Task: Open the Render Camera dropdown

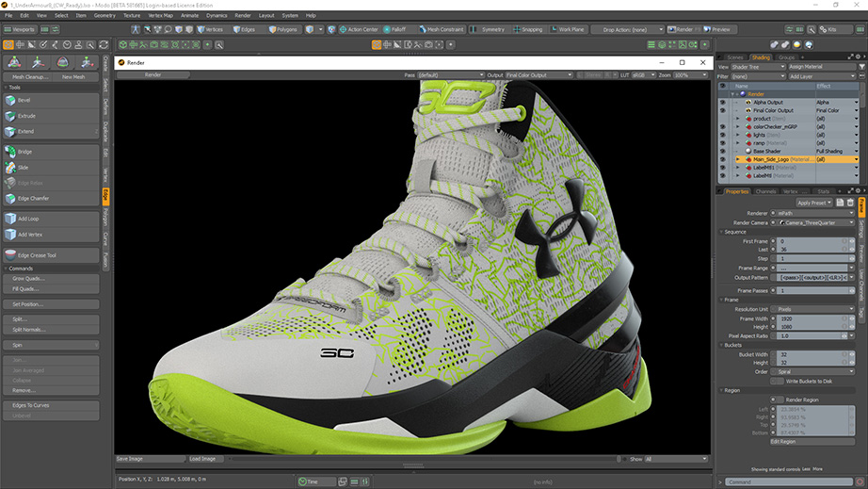Action: 813,222
